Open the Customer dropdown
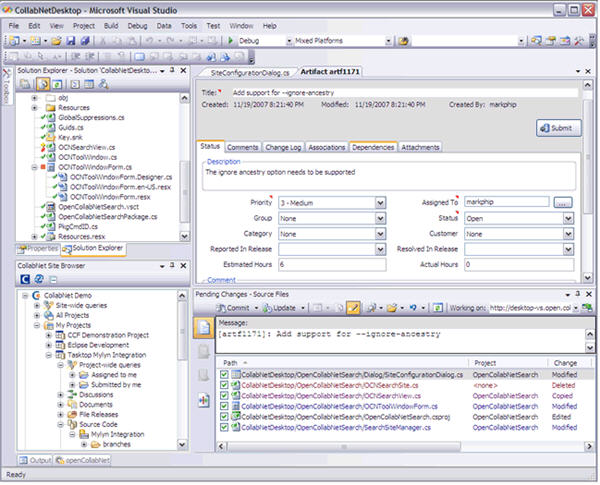 pos(568,234)
